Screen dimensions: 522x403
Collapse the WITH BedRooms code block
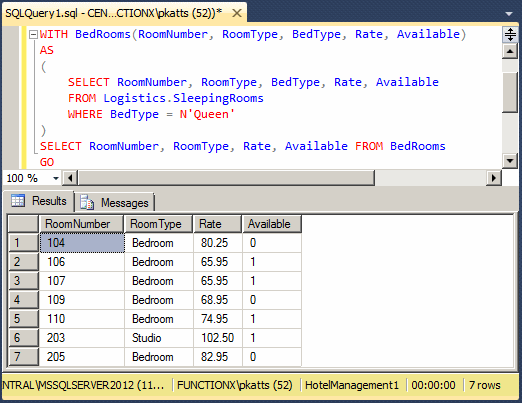(33, 34)
